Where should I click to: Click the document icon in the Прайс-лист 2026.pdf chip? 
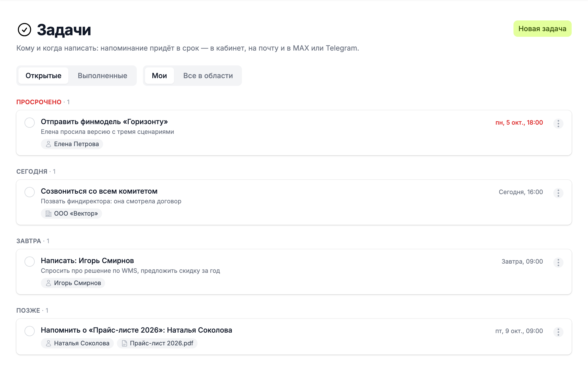pyautogui.click(x=124, y=343)
